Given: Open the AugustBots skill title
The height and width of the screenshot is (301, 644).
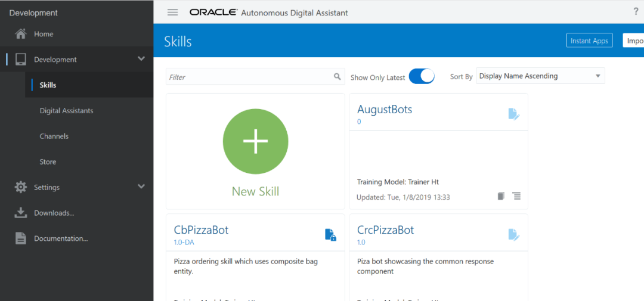Looking at the screenshot, I should click(385, 109).
